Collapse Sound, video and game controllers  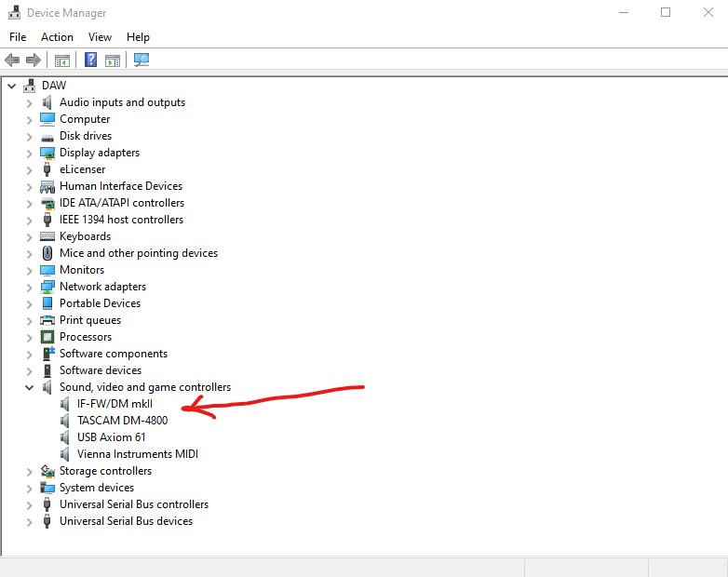29,387
